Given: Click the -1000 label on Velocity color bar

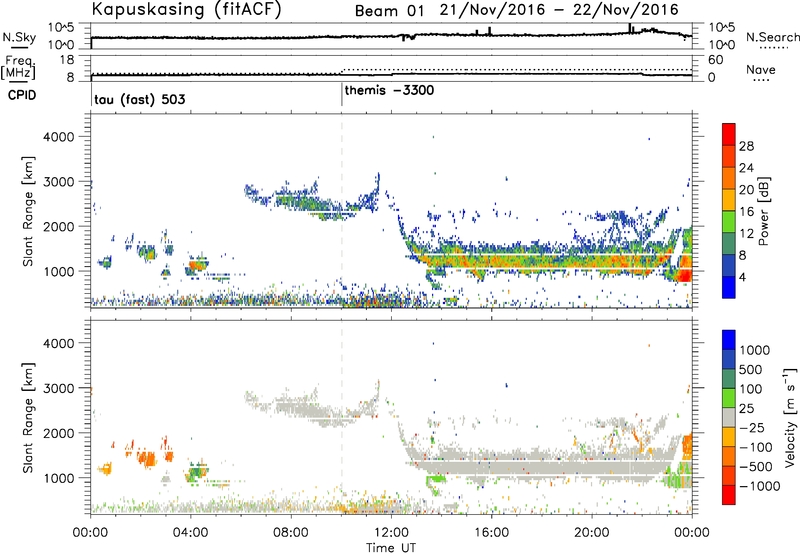Looking at the screenshot, I should point(759,486).
